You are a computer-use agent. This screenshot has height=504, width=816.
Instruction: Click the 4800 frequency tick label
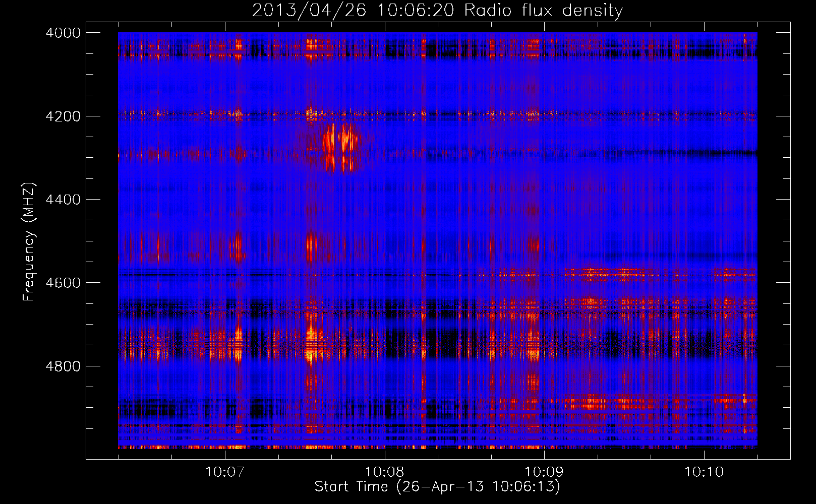(x=63, y=366)
